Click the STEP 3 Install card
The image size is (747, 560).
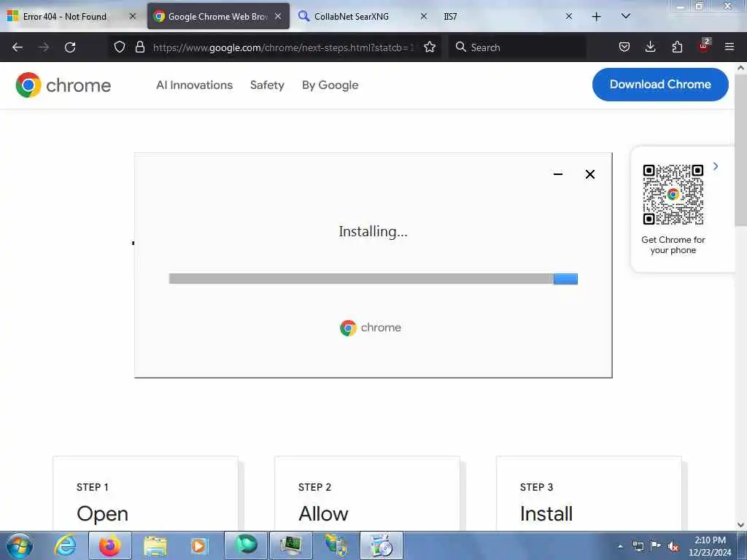click(x=589, y=494)
